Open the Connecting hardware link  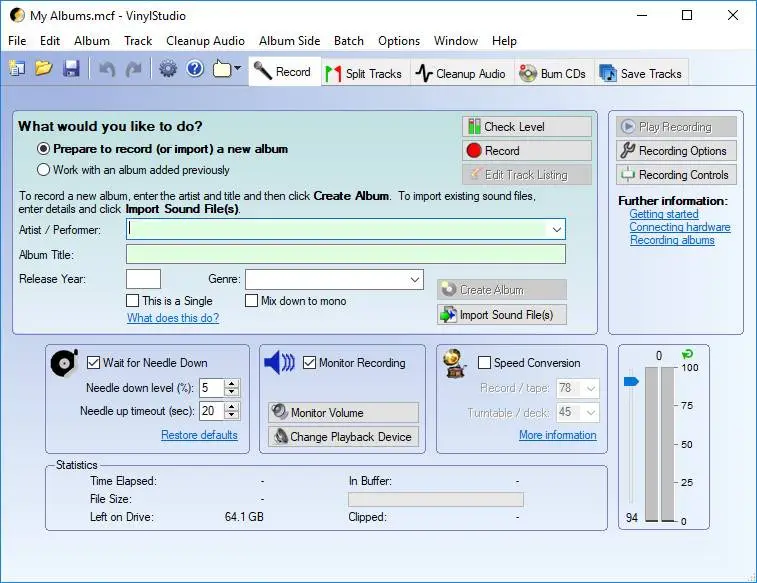680,227
